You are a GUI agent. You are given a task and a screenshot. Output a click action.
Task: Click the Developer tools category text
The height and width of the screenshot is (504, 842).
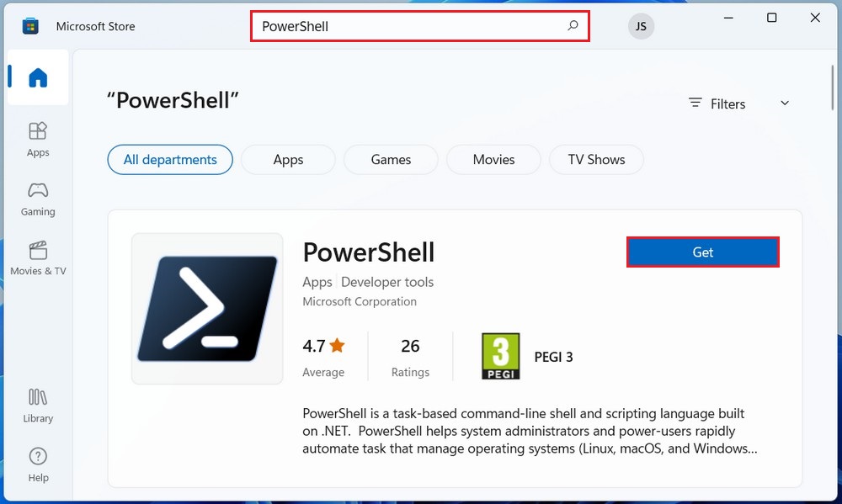pyautogui.click(x=387, y=282)
